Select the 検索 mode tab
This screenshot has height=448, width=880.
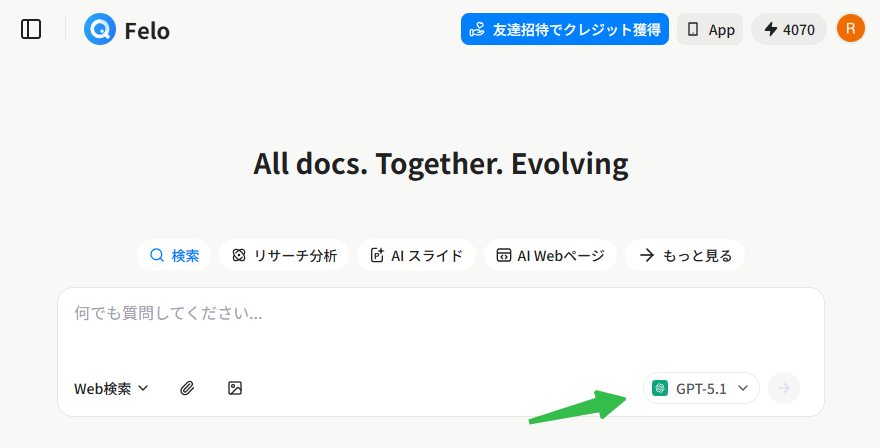(174, 255)
